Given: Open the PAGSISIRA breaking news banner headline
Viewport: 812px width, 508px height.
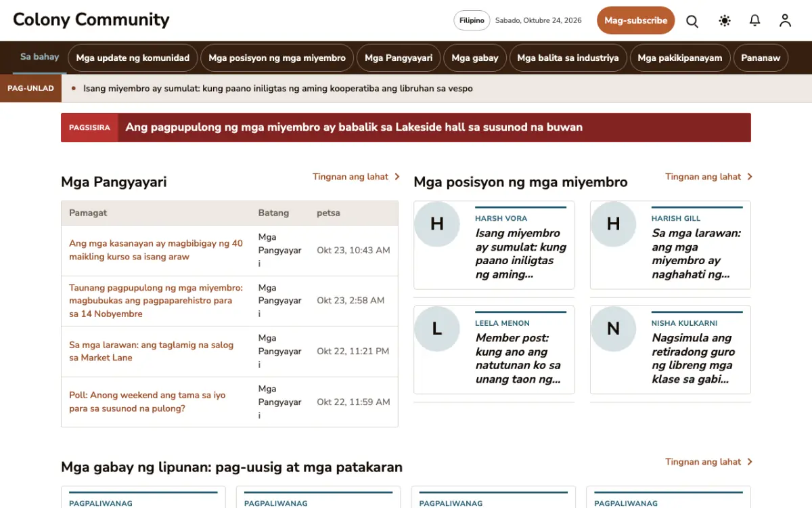Looking at the screenshot, I should tap(354, 127).
